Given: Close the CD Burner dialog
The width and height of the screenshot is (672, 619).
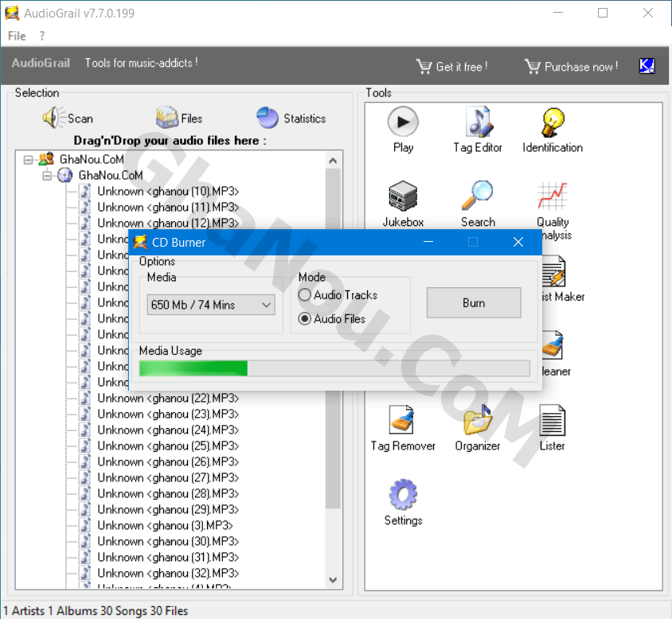Looking at the screenshot, I should [518, 242].
